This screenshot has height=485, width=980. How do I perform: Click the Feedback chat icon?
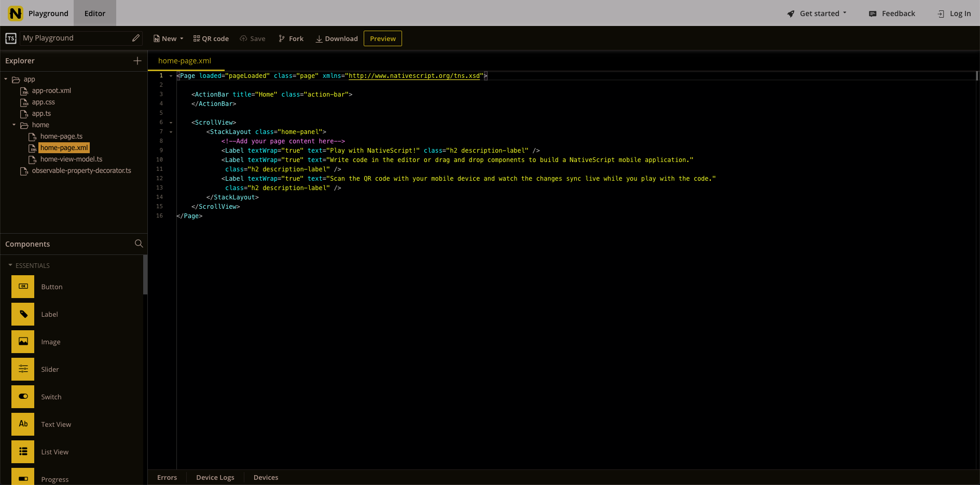coord(873,14)
